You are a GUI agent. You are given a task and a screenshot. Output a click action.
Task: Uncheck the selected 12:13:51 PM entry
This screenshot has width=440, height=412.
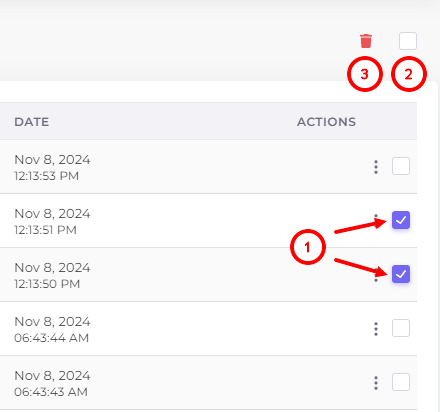[401, 220]
